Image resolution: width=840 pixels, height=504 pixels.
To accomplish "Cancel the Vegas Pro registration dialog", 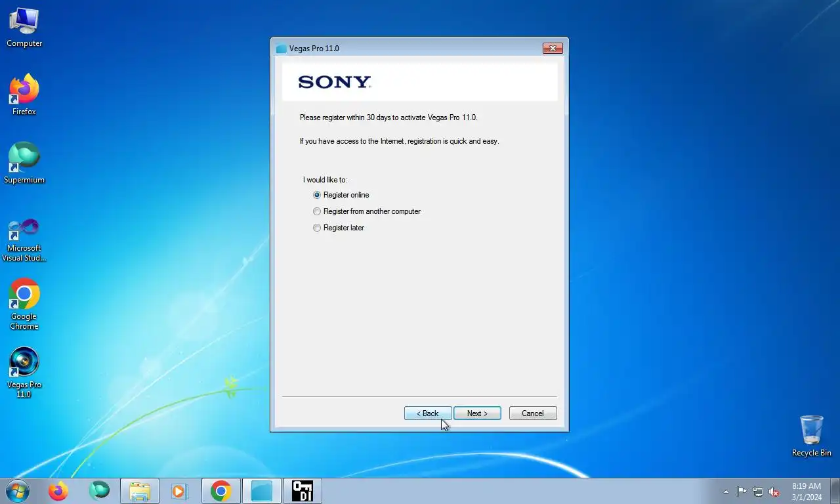I will (533, 413).
